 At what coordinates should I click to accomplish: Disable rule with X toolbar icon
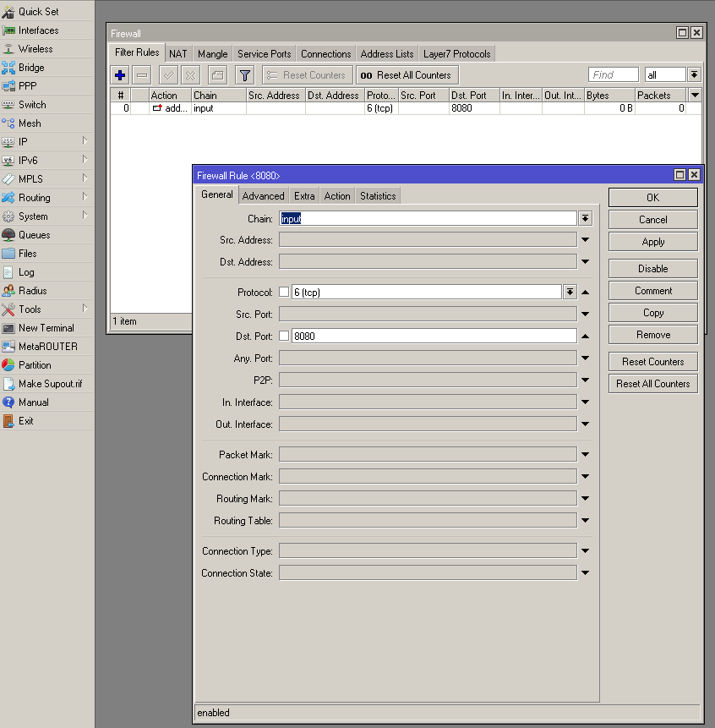(x=190, y=75)
